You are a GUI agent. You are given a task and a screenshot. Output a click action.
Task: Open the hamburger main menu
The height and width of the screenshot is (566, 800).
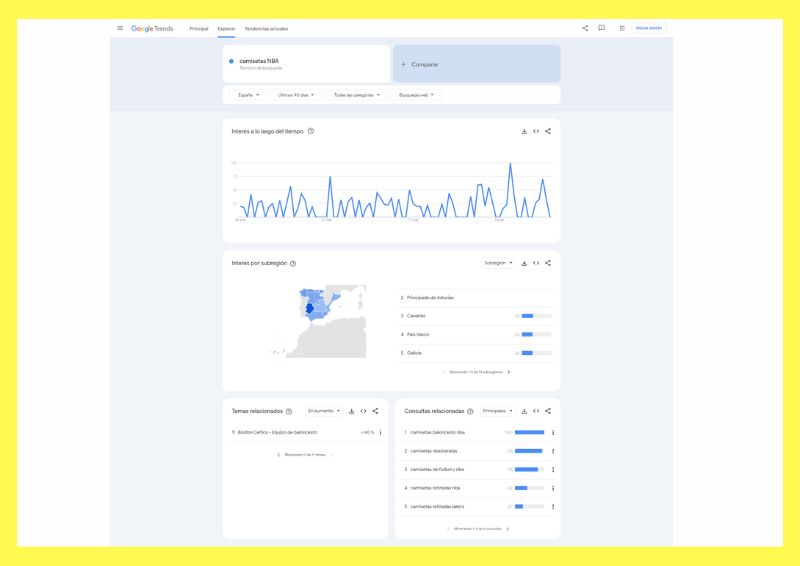[x=120, y=28]
